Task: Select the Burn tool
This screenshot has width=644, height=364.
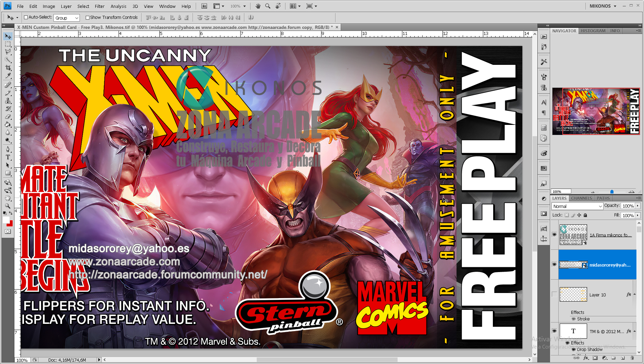Action: click(x=8, y=140)
